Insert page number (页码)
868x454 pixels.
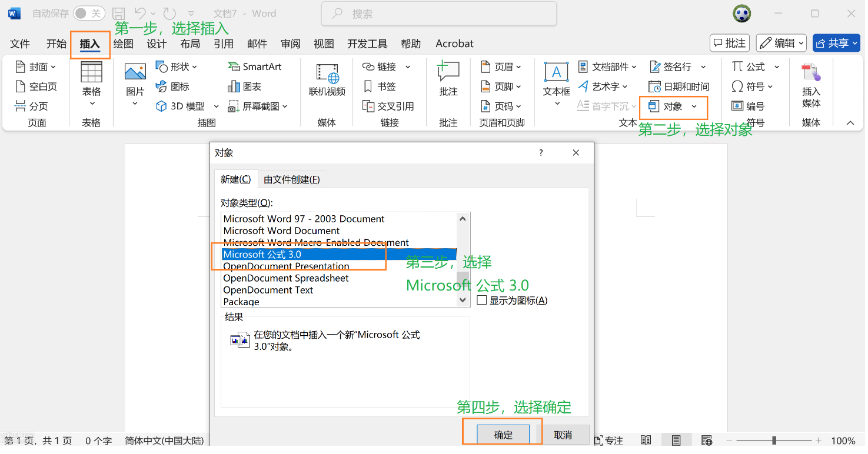tap(501, 106)
